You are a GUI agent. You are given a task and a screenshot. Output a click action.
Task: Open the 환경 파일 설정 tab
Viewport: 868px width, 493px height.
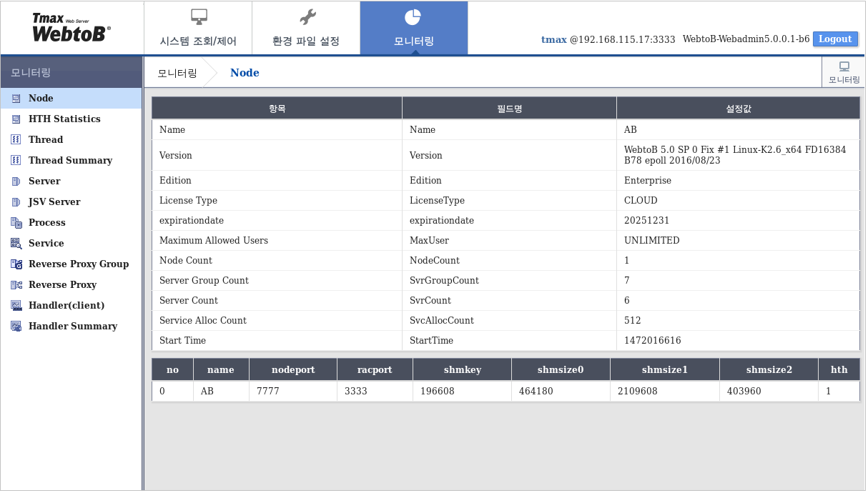(305, 27)
